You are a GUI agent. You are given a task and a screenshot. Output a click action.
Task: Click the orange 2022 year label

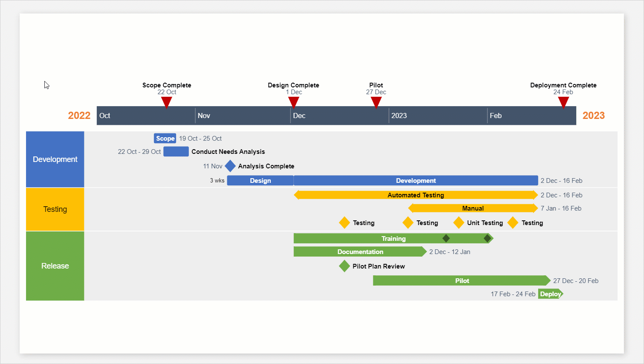[x=79, y=116]
